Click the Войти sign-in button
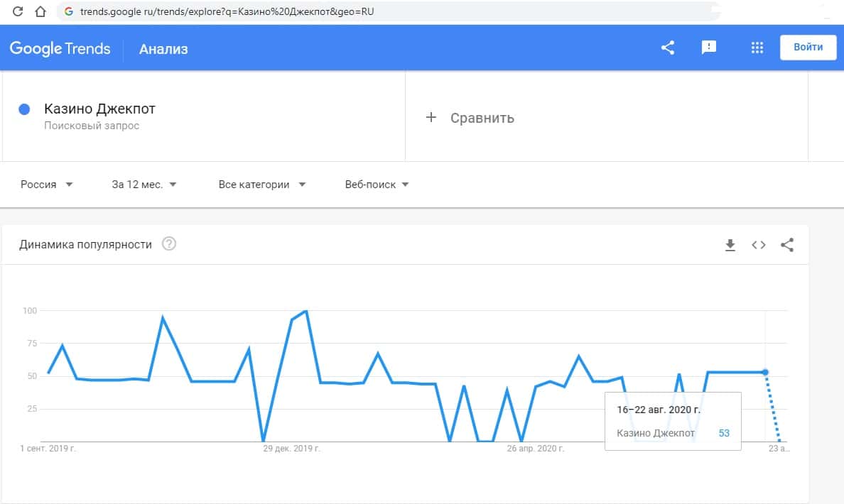844x504 pixels. tap(808, 48)
